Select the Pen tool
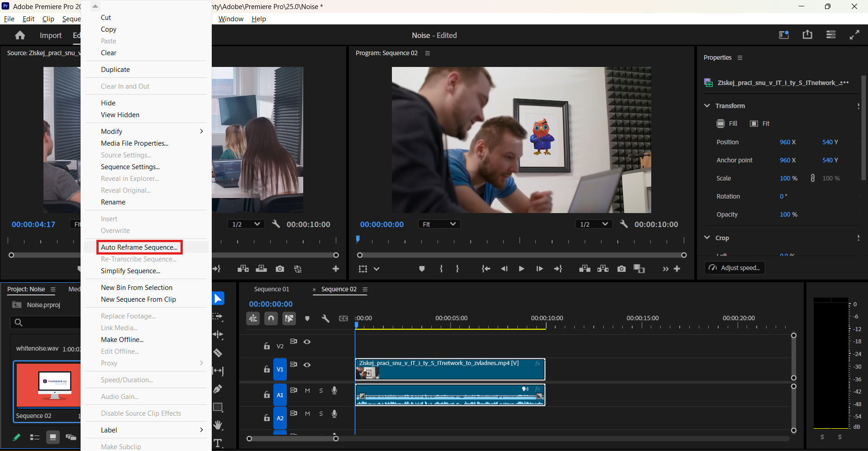868x451 pixels. click(x=218, y=389)
